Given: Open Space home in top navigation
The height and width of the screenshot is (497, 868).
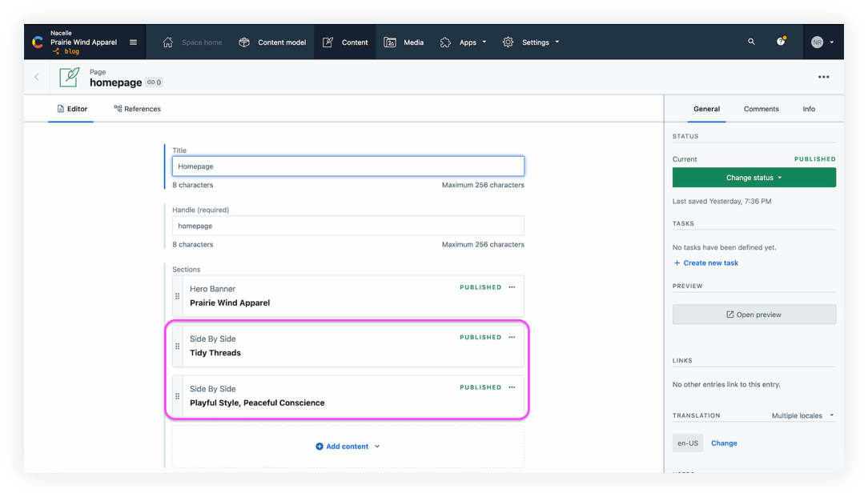Looking at the screenshot, I should (202, 42).
